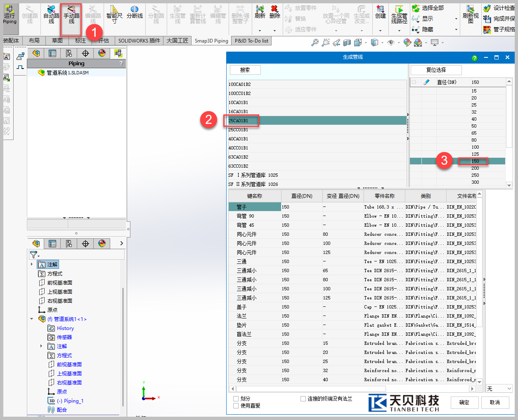This screenshot has height=420, width=518.
Task: Switch to the 草图 tab
Action: [57, 40]
